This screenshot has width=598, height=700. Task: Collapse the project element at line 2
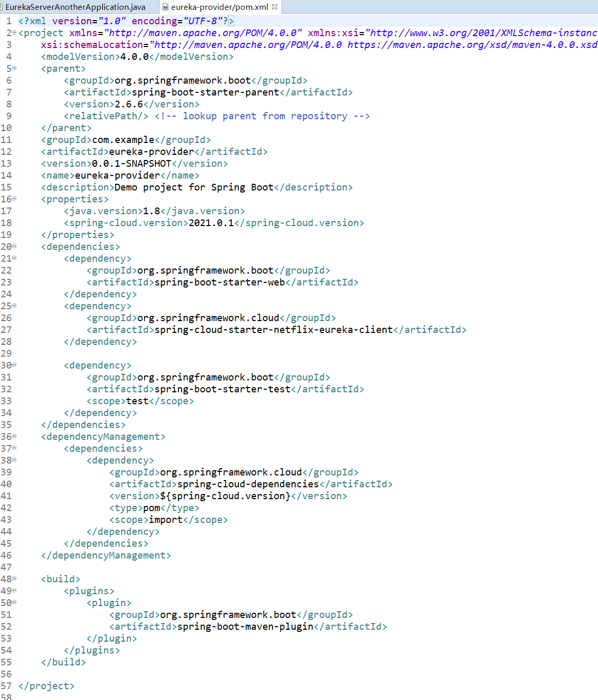tap(14, 33)
